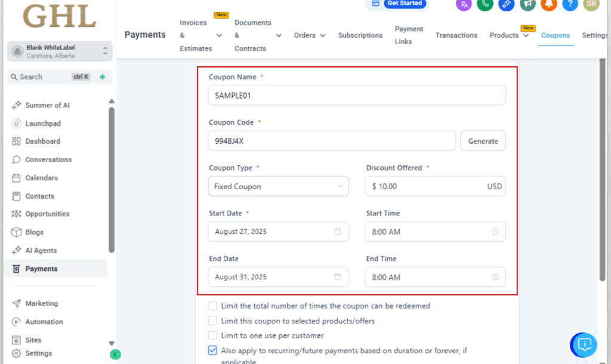This screenshot has width=611, height=364.
Task: Click the End Time clock icon
Action: coord(495,277)
